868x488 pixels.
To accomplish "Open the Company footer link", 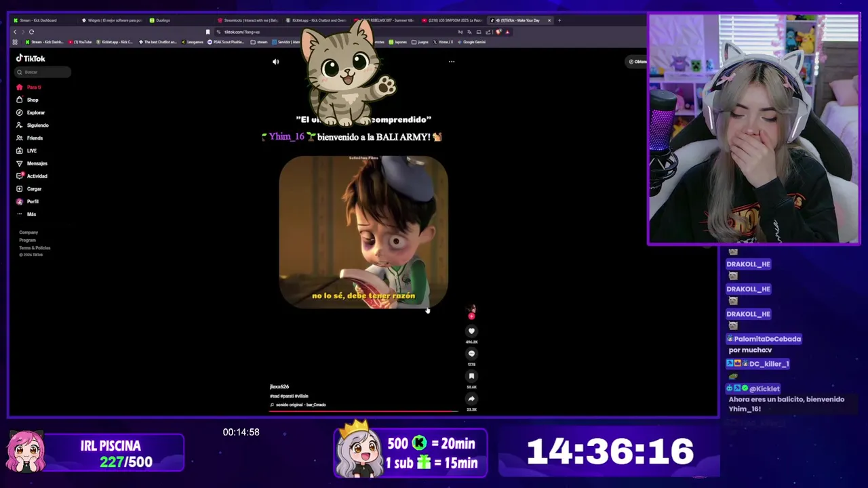I will [x=28, y=232].
